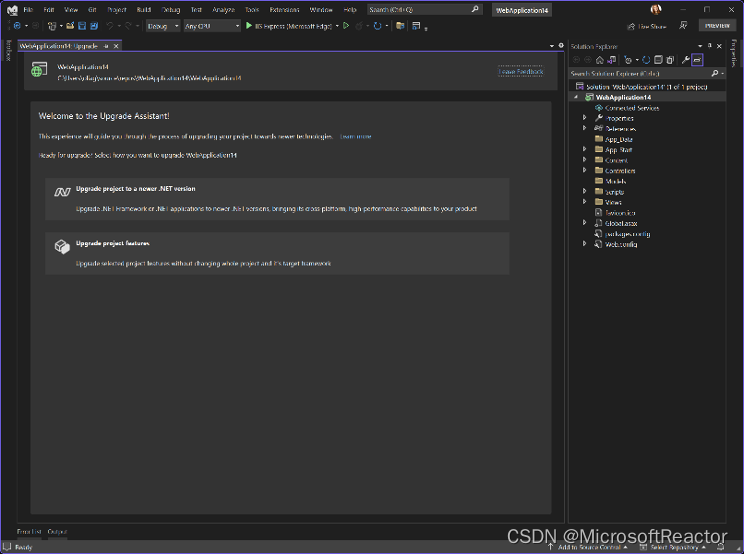Image resolution: width=744 pixels, height=554 pixels.
Task: Open Solution Explorer window options dropdown
Action: tap(700, 46)
